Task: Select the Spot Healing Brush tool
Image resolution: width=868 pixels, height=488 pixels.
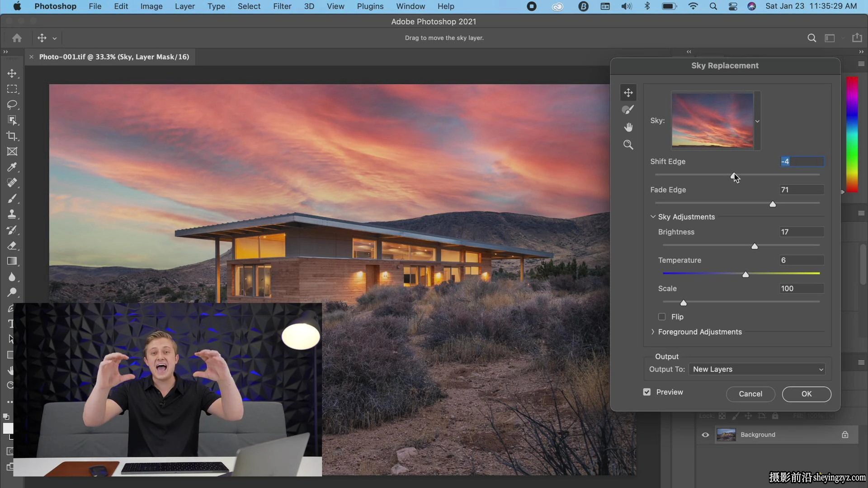Action: (x=12, y=183)
